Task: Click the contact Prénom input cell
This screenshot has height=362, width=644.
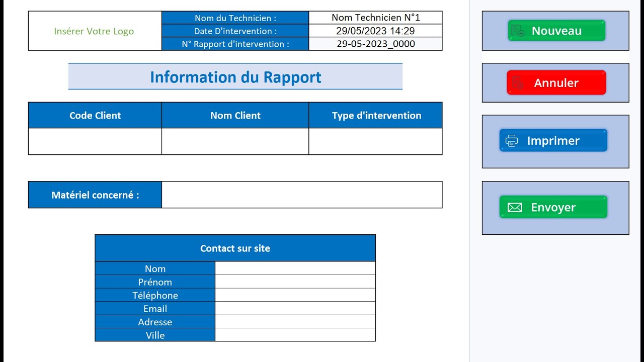Action: coord(295,282)
